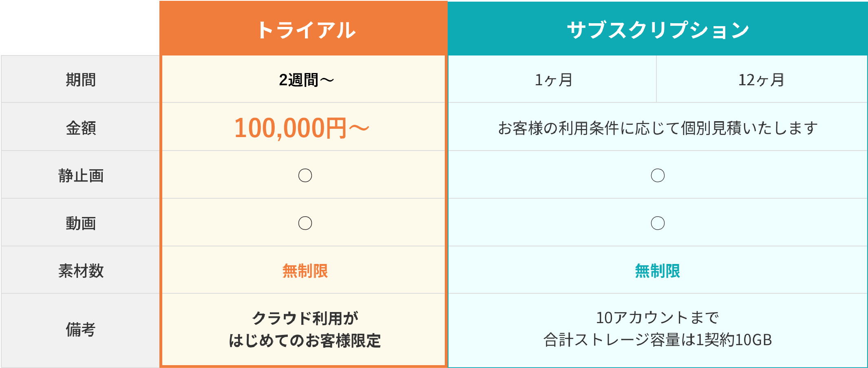The width and height of the screenshot is (868, 368).
Task: Click the サブスクリプション header
Action: coord(658,30)
